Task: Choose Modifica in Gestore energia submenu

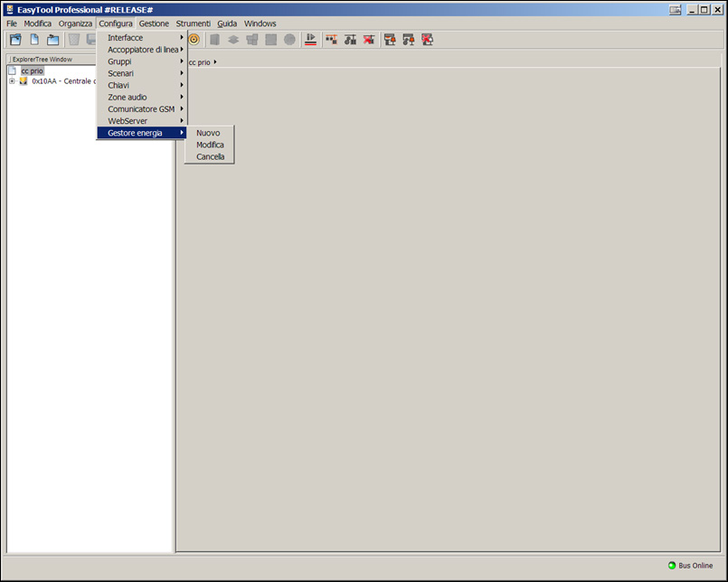Action: 209,145
